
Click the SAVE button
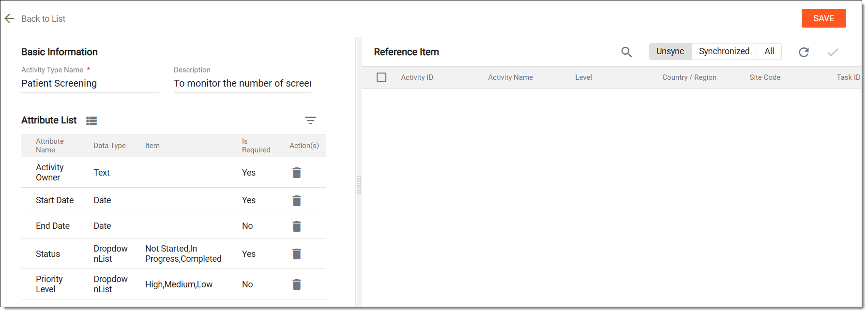[x=823, y=18]
